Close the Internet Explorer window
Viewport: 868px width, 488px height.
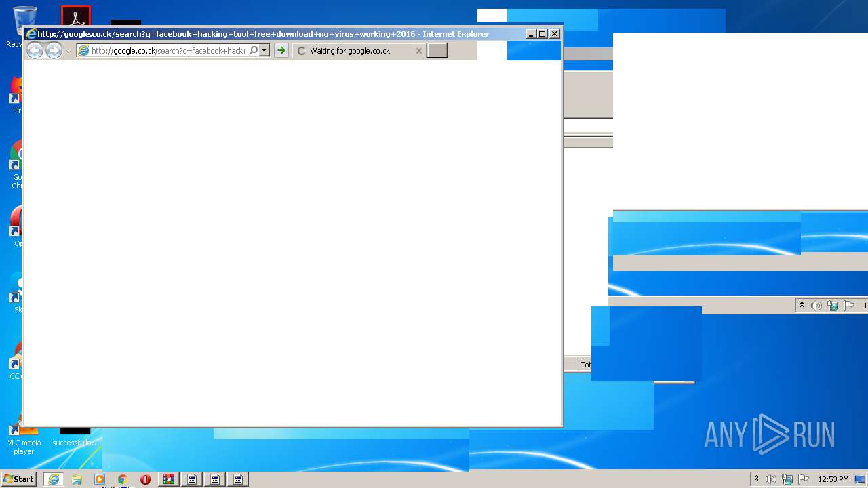point(555,34)
